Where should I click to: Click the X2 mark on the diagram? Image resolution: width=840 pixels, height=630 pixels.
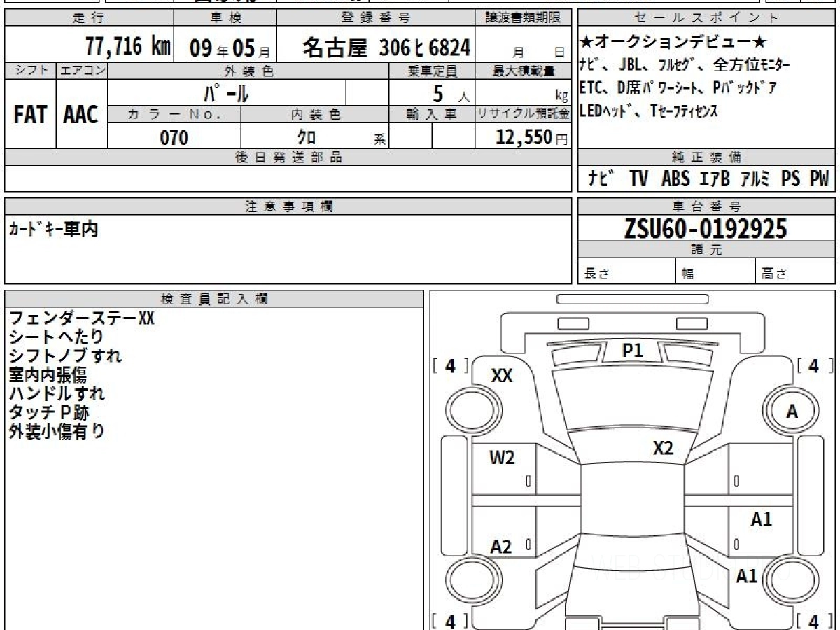click(x=662, y=449)
